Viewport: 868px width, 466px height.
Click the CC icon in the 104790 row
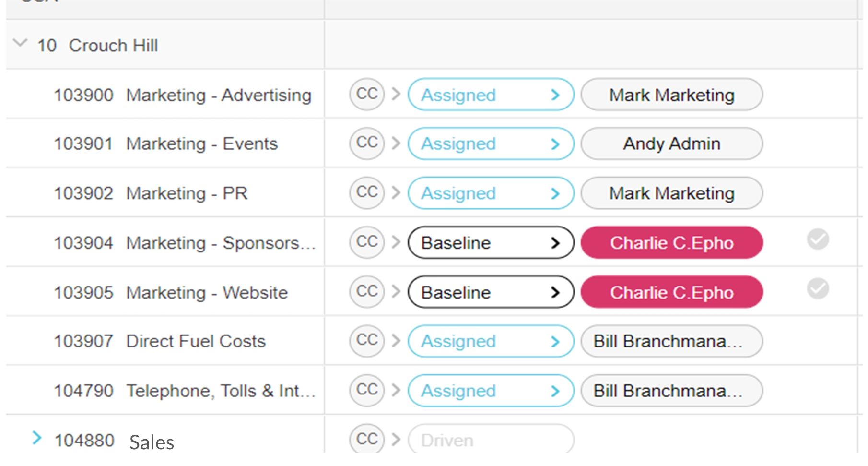click(x=367, y=390)
